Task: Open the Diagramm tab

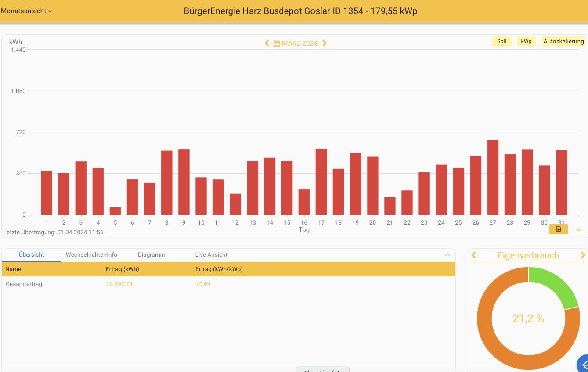Action: click(x=152, y=255)
